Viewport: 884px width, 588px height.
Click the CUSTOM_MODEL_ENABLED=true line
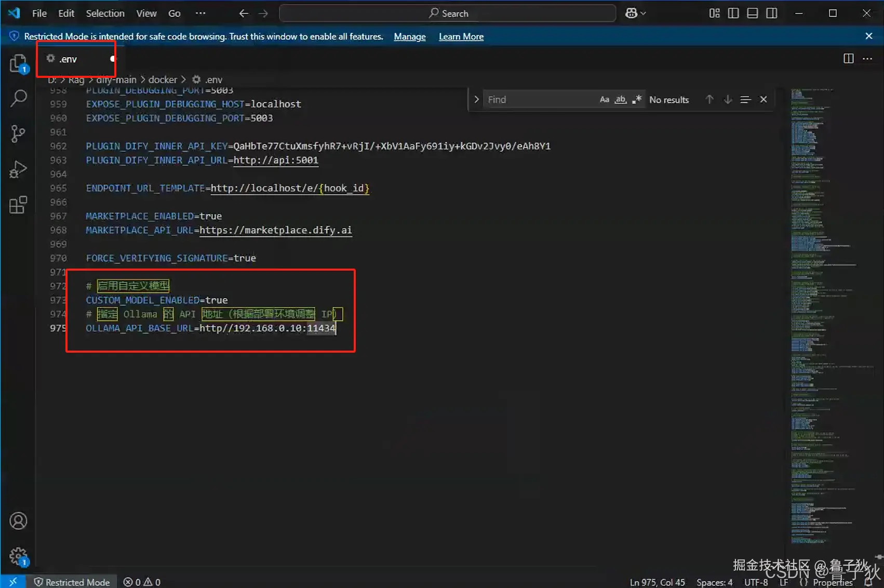click(157, 300)
